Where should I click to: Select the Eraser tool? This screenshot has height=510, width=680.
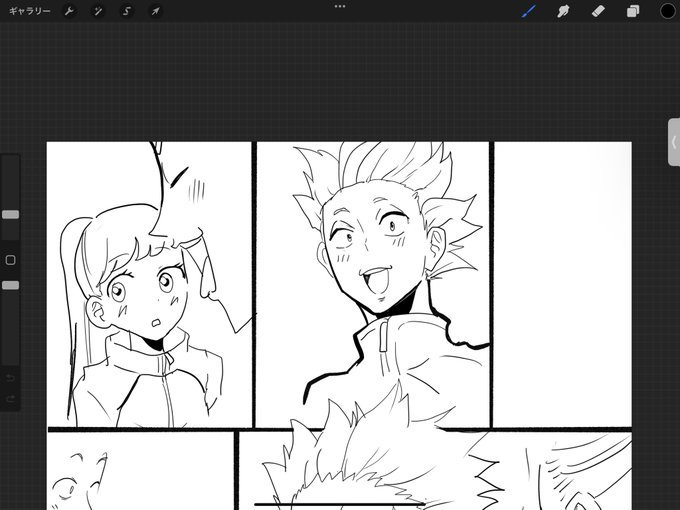tap(598, 11)
